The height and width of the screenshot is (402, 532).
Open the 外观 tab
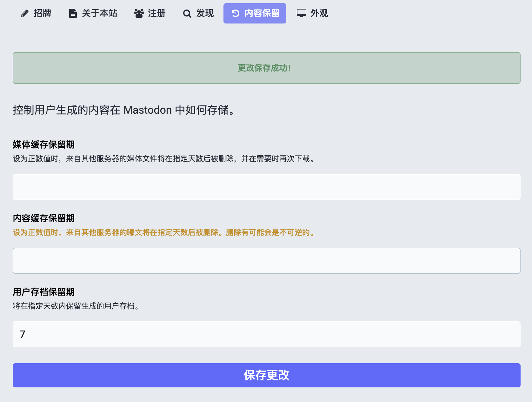tap(319, 13)
